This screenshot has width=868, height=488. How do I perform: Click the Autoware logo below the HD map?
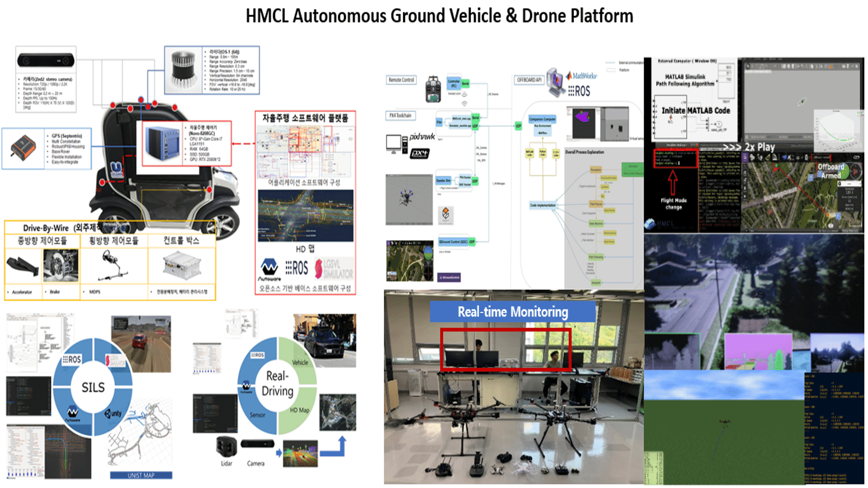tap(269, 270)
